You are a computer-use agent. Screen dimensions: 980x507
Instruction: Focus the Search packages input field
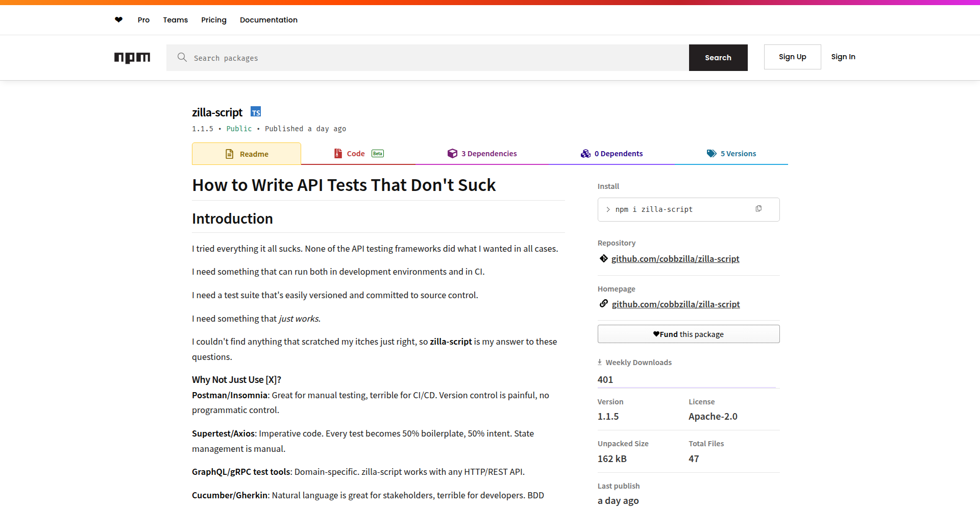pyautogui.click(x=428, y=58)
